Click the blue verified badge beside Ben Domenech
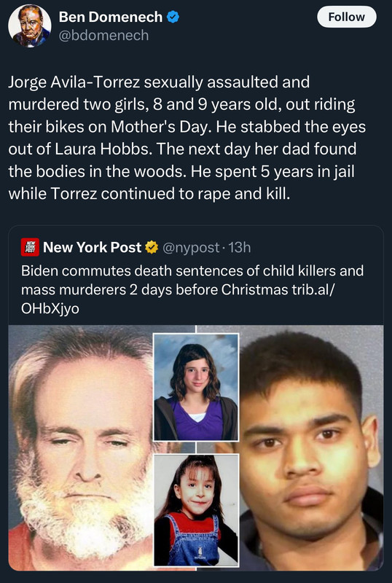392x583 pixels. point(173,17)
